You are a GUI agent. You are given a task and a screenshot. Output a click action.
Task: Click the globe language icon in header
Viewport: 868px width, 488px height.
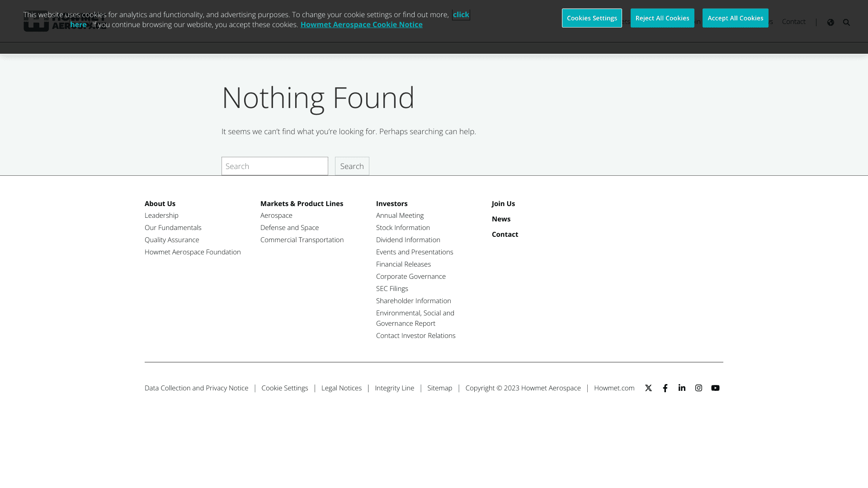coord(830,22)
